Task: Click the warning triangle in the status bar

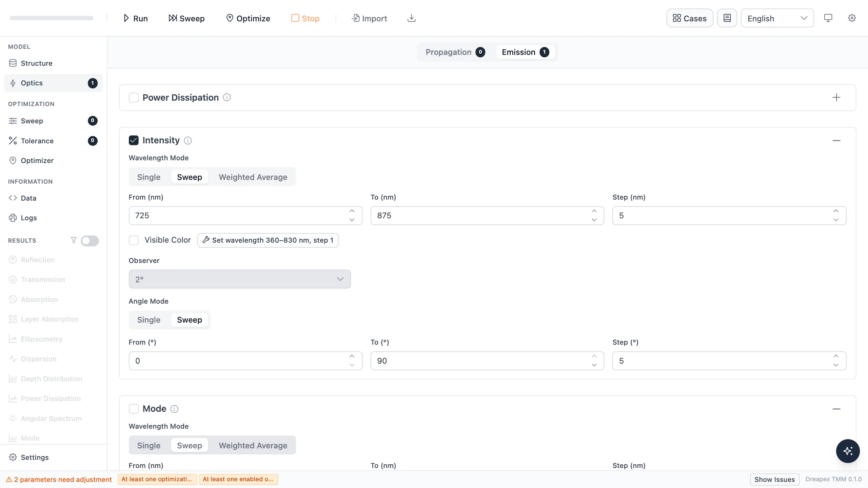Action: click(x=9, y=480)
